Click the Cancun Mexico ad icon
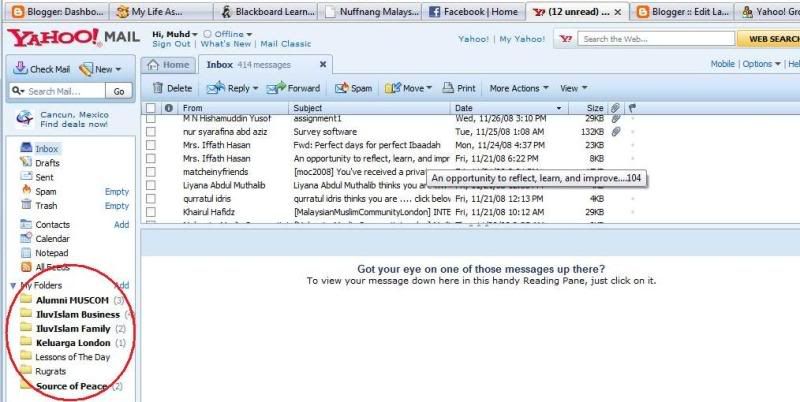The width and height of the screenshot is (800, 402). 24,118
